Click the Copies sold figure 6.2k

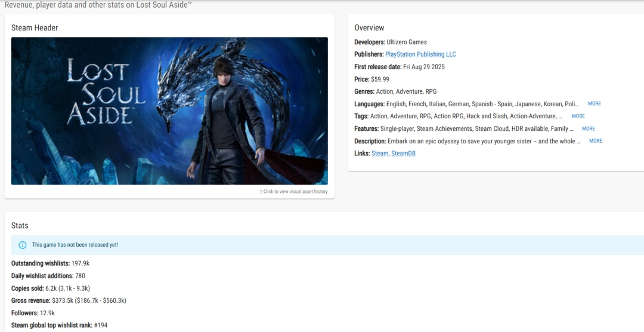(51, 288)
